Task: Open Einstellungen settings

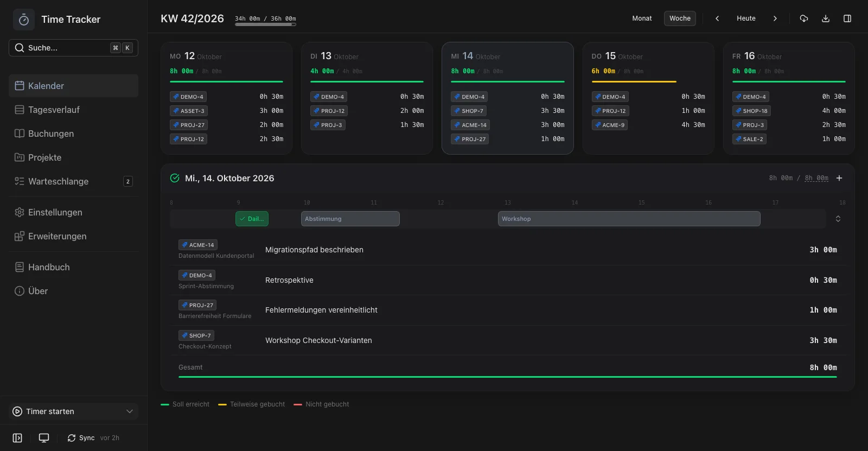Action: tap(73, 212)
